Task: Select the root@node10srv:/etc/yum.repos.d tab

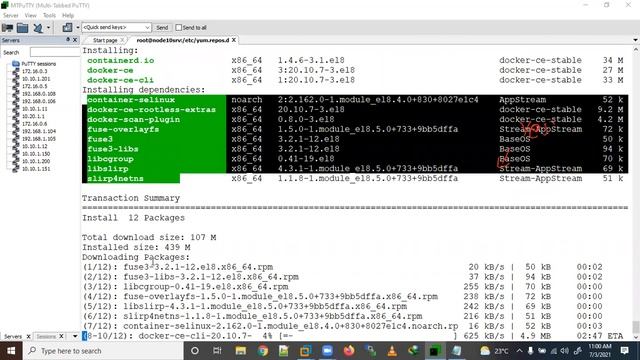Action: coord(182,40)
